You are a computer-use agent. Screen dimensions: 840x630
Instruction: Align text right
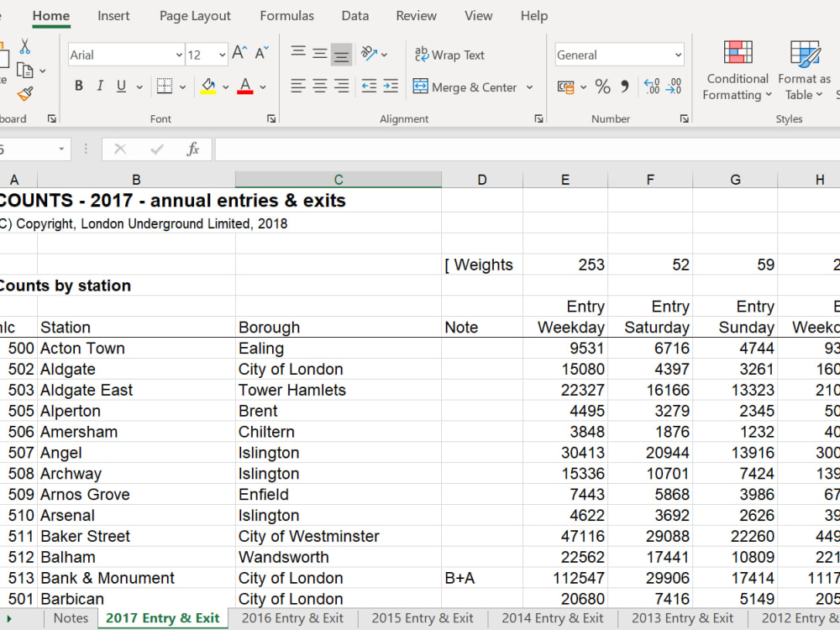click(341, 86)
